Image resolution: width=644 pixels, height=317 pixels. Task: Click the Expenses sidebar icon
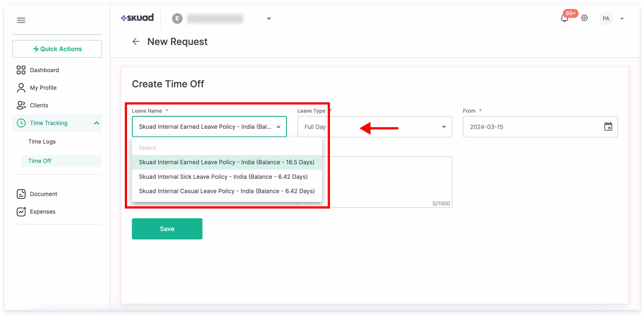coord(21,212)
